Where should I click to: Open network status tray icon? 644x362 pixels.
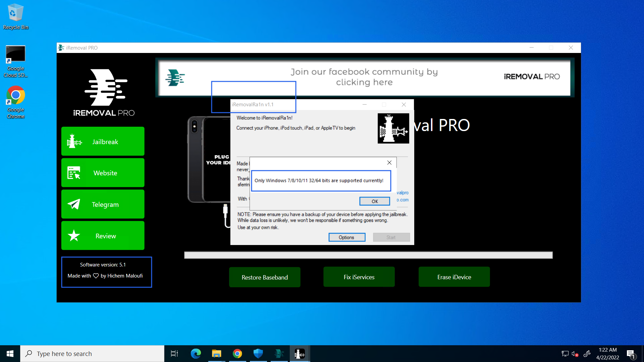pyautogui.click(x=565, y=354)
